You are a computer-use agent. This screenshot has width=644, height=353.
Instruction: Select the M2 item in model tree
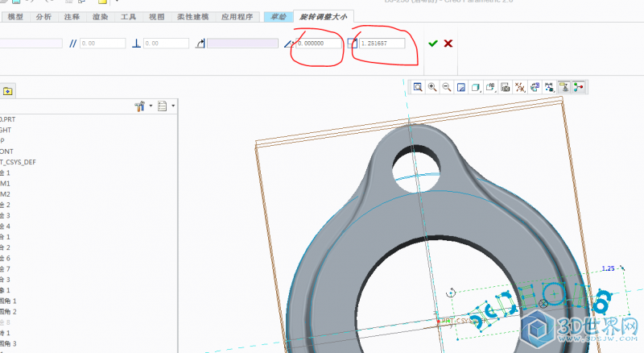[6, 194]
